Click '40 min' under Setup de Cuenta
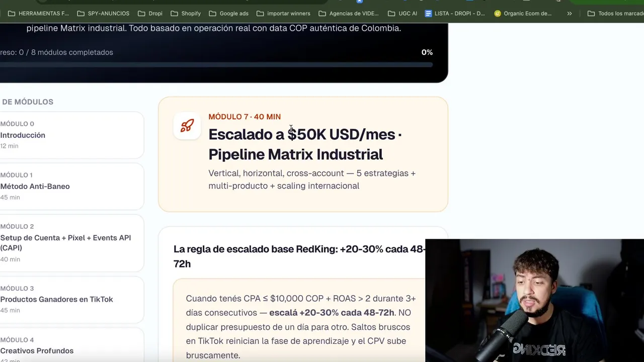 (10, 259)
